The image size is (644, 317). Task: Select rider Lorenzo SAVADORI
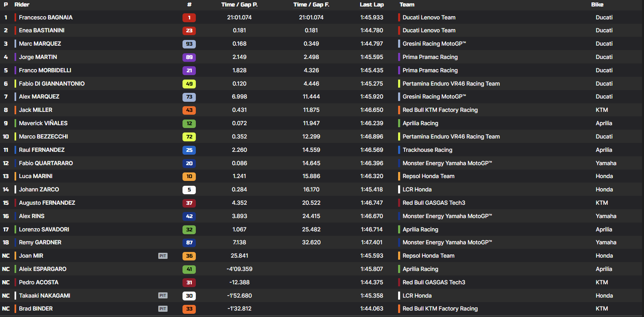click(44, 229)
